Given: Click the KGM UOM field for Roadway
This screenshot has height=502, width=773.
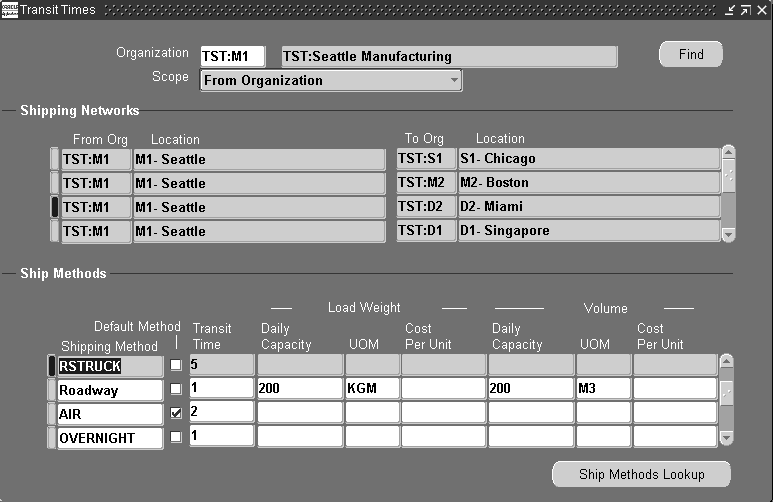Looking at the screenshot, I should [x=372, y=389].
